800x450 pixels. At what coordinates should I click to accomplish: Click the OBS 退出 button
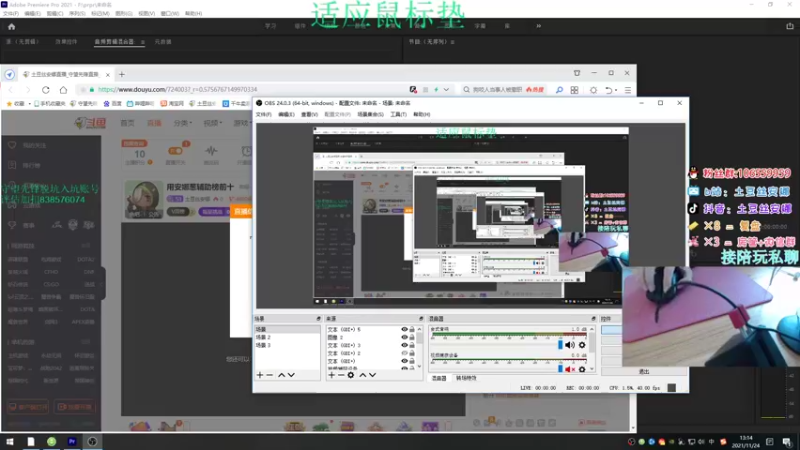[644, 371]
